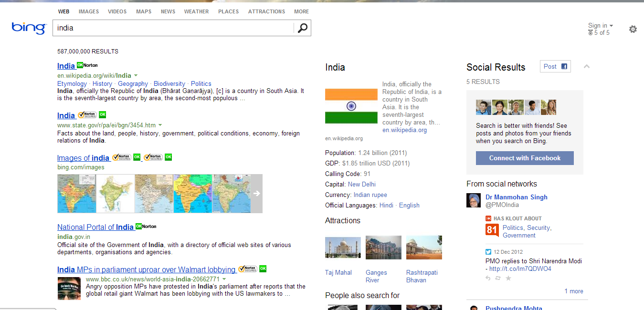The image size is (644, 310).
Task: Click the 1 more link
Action: tap(574, 291)
